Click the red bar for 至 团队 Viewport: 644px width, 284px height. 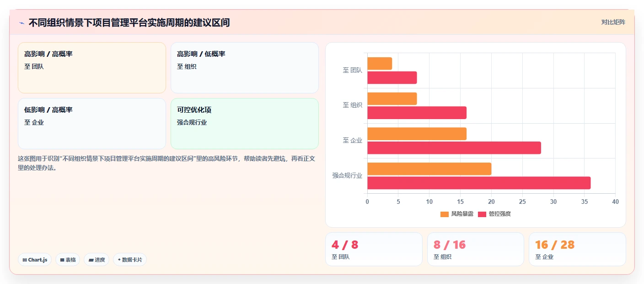click(392, 78)
